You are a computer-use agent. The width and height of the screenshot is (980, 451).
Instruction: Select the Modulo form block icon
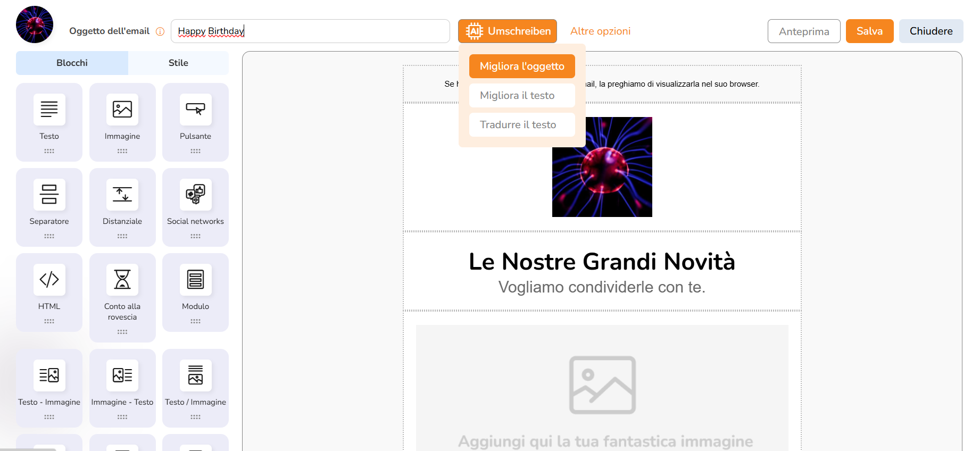(195, 280)
